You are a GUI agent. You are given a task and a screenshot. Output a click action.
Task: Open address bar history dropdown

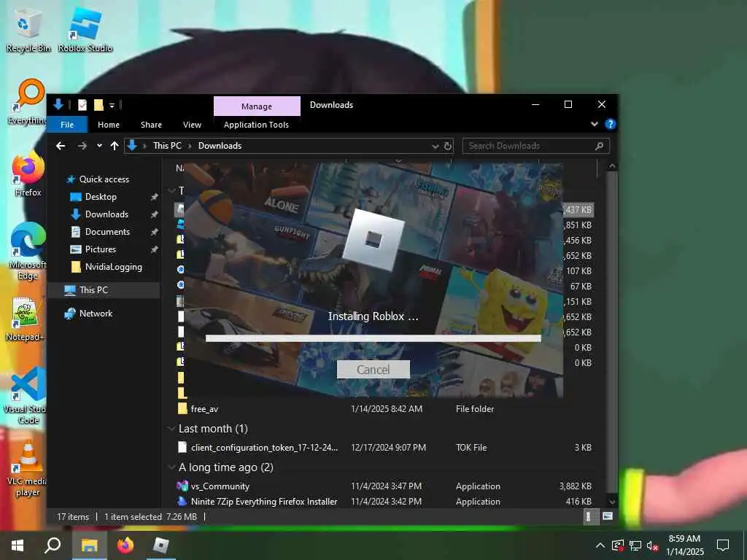click(x=435, y=146)
